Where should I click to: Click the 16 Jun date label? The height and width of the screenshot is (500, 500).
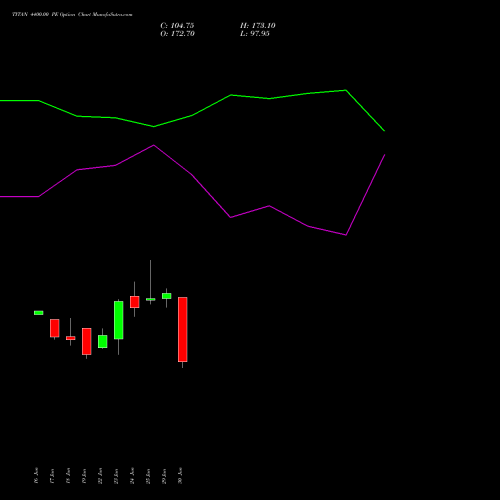(36, 475)
